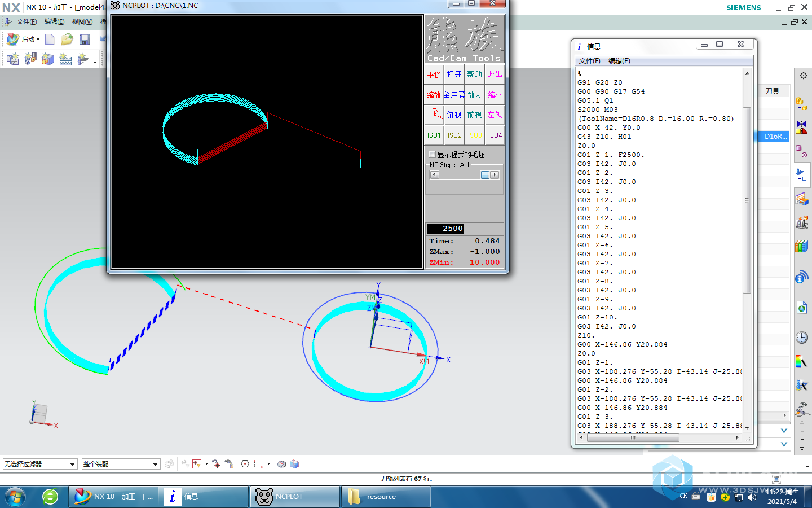The height and width of the screenshot is (508, 812).
Task: Open 编辑(E) menu in 信息 window
Action: 619,61
